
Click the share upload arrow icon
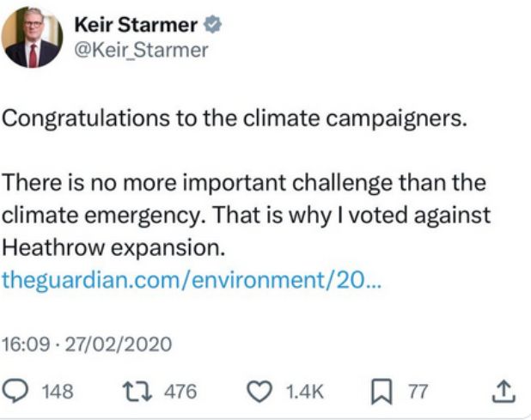point(505,392)
